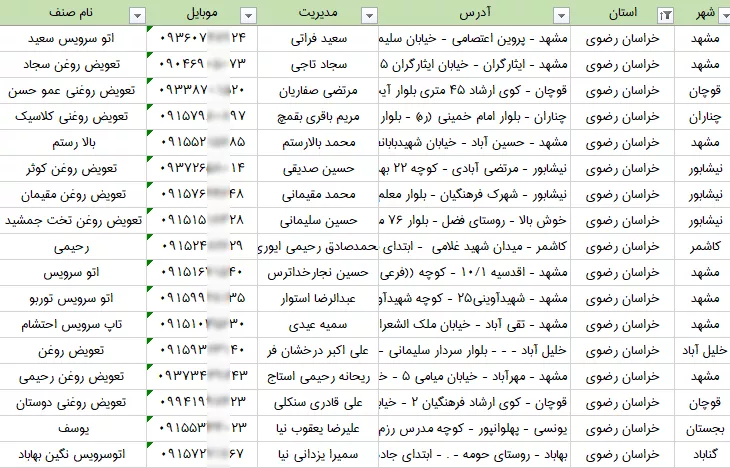Open the مدیریت column filter dropdown

[x=369, y=16]
